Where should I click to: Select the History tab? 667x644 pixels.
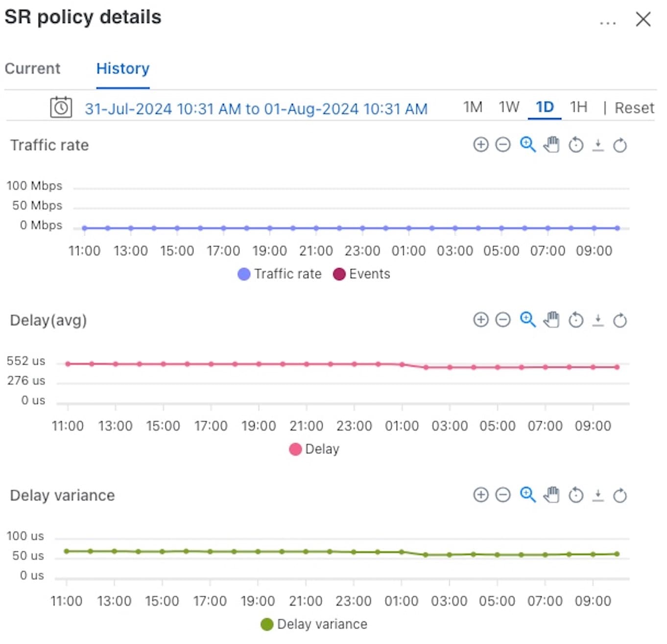123,69
